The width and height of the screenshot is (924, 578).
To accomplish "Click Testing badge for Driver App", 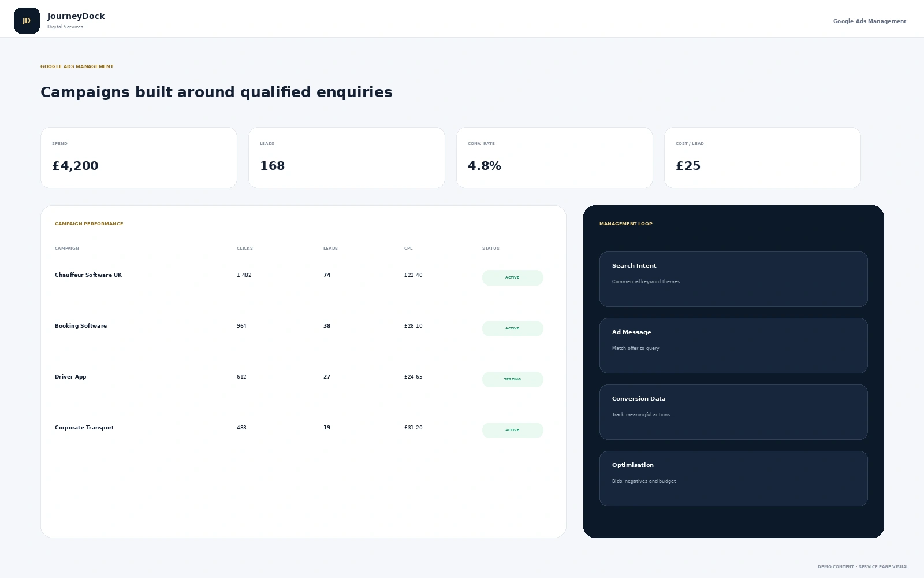I will click(x=513, y=379).
